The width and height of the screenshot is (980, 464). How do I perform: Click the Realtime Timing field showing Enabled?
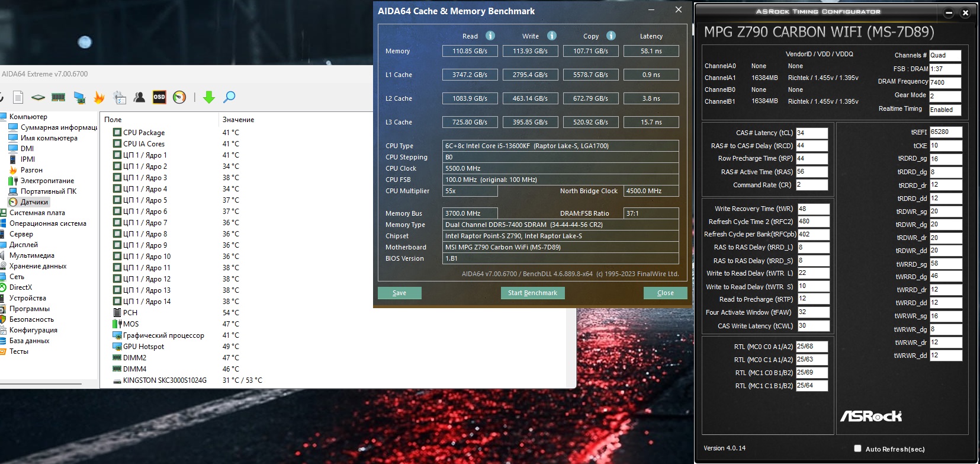point(945,110)
